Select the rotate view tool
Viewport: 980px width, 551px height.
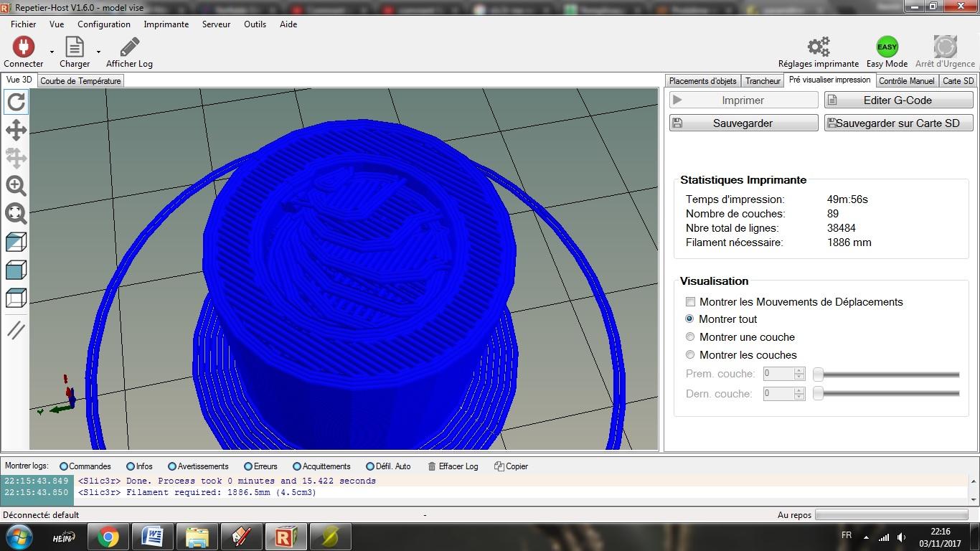pos(16,102)
